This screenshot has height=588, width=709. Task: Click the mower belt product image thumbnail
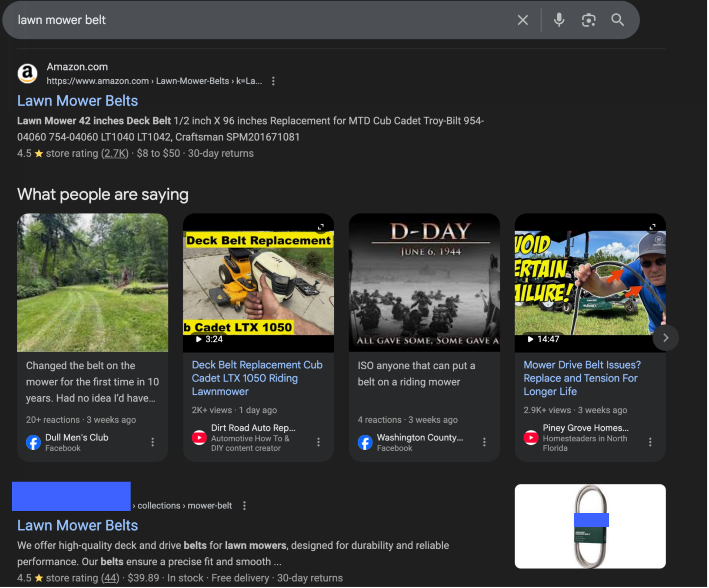(590, 526)
